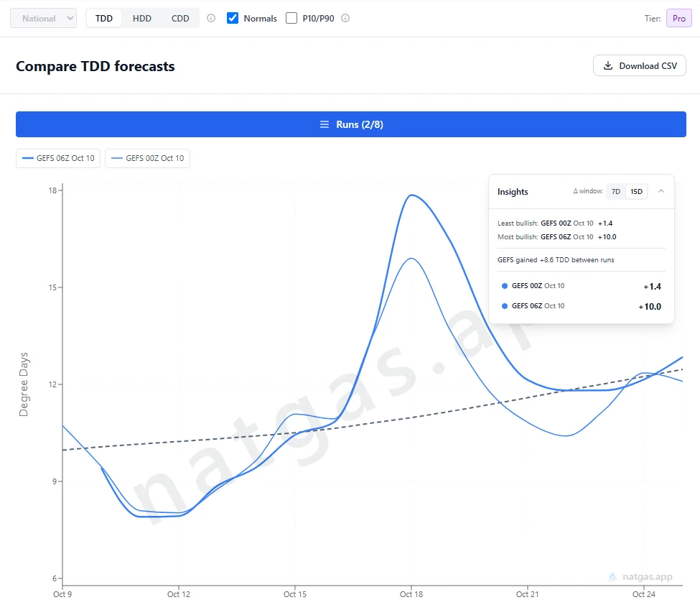Click the 'Degree Days' y-axis title
The image size is (700, 605).
pos(24,384)
